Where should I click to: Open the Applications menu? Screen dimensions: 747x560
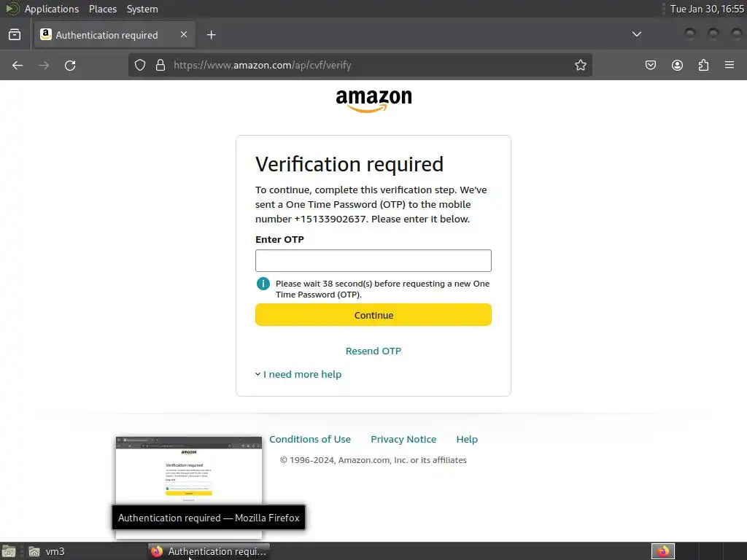point(51,9)
